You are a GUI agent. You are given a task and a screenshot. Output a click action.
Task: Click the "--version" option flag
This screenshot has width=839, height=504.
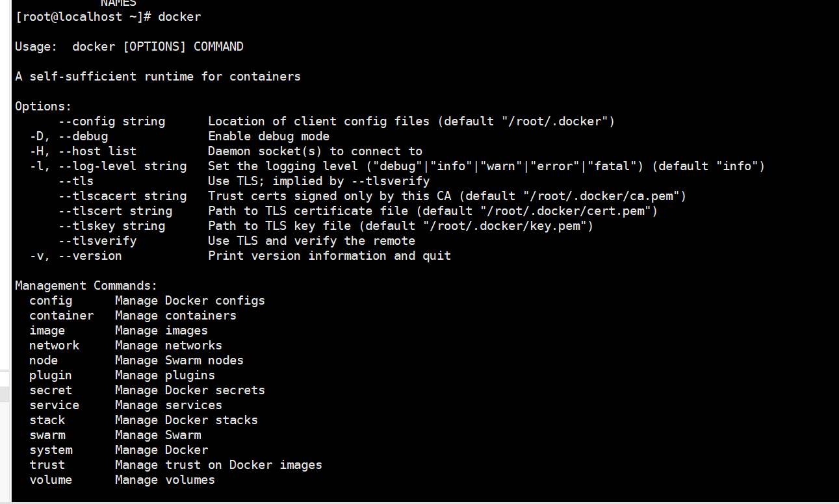point(90,256)
